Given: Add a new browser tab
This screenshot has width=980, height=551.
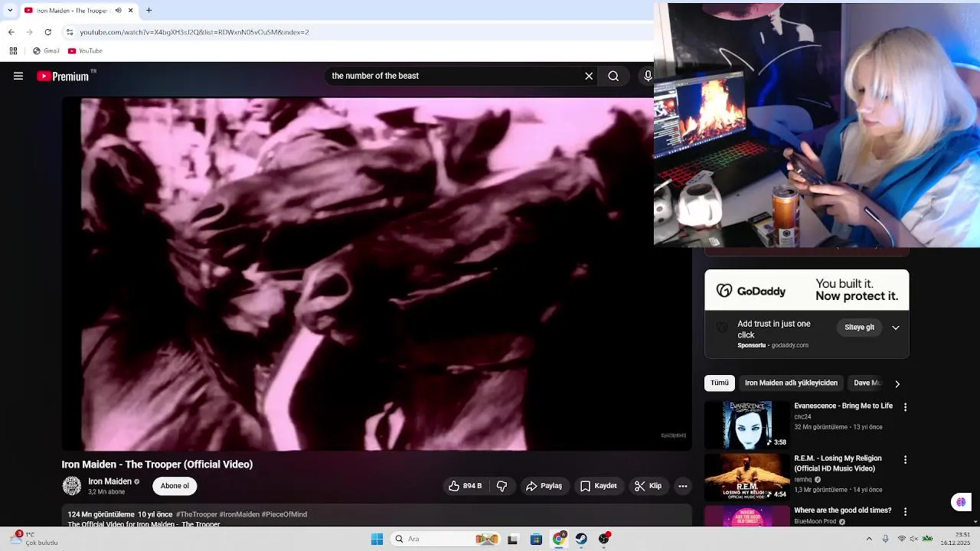Looking at the screenshot, I should [x=149, y=11].
